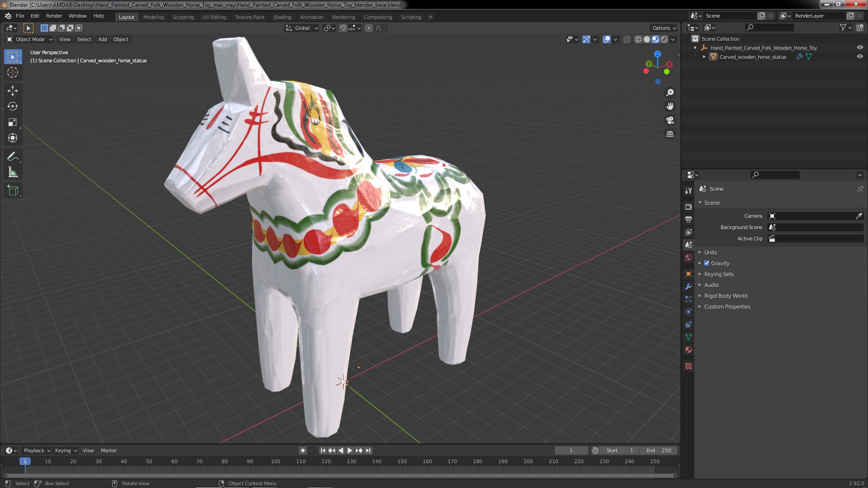
Task: Open the Modifiers properties tab
Action: [689, 286]
